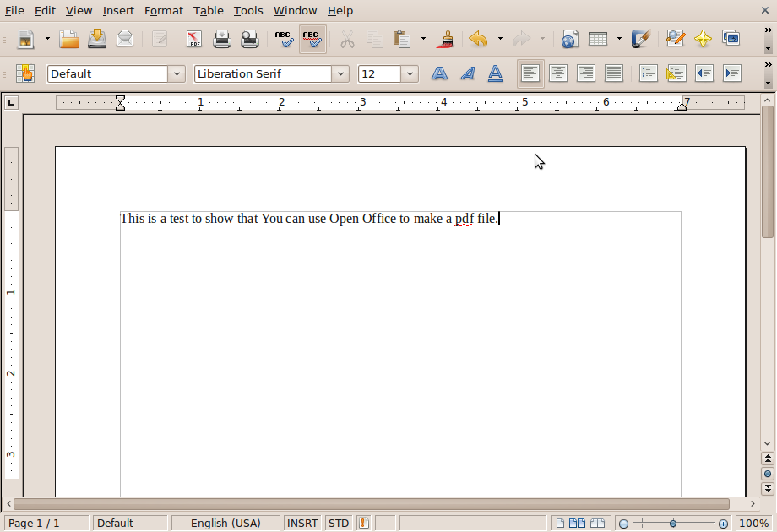Click English (USA) language in status bar
Screen dimensions: 777x532
[225, 523]
